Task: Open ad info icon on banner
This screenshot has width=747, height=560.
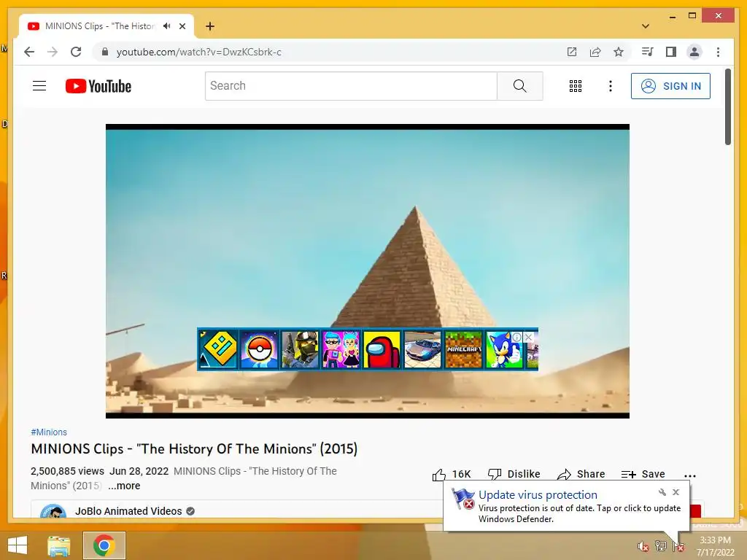Action: [517, 337]
